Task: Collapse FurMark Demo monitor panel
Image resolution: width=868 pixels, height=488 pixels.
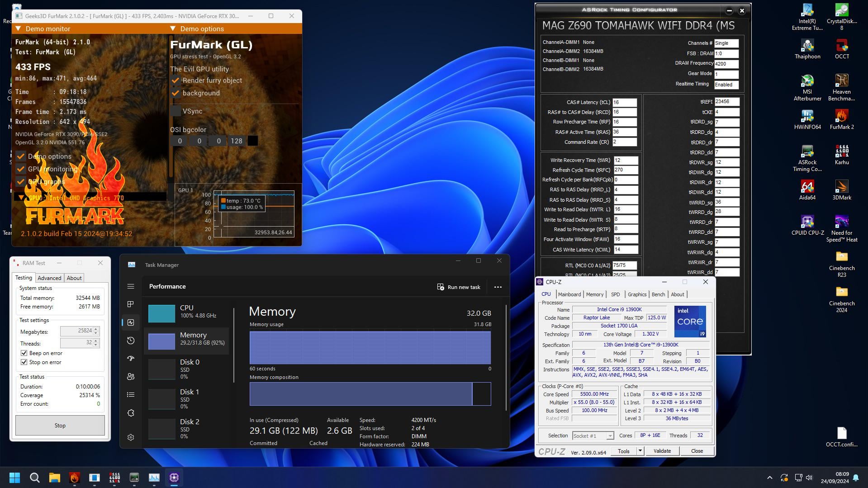Action: tap(18, 28)
